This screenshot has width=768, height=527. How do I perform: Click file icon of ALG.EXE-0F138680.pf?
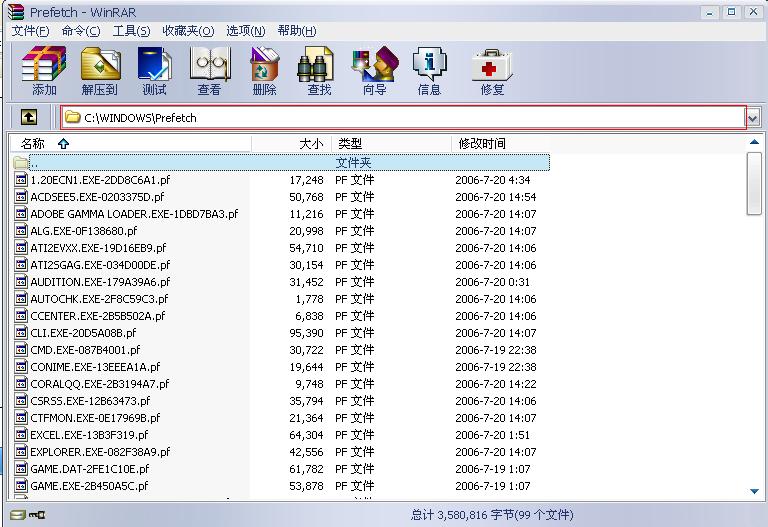(x=21, y=231)
